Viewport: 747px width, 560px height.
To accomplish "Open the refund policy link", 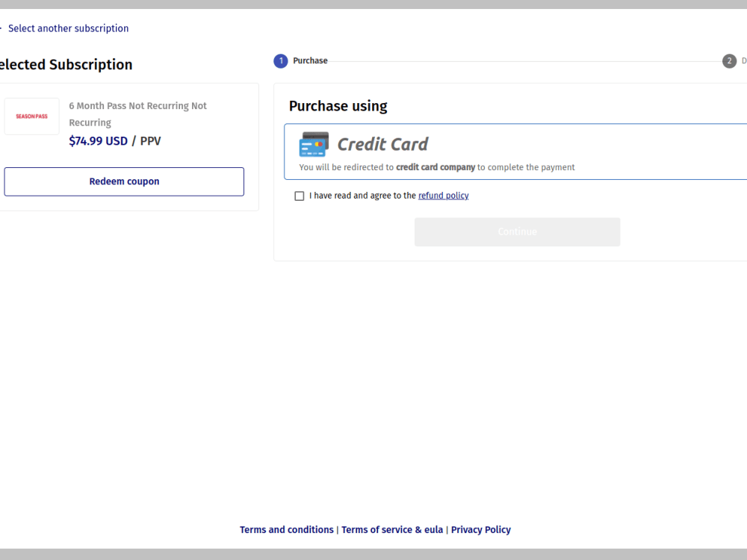I will coord(443,196).
